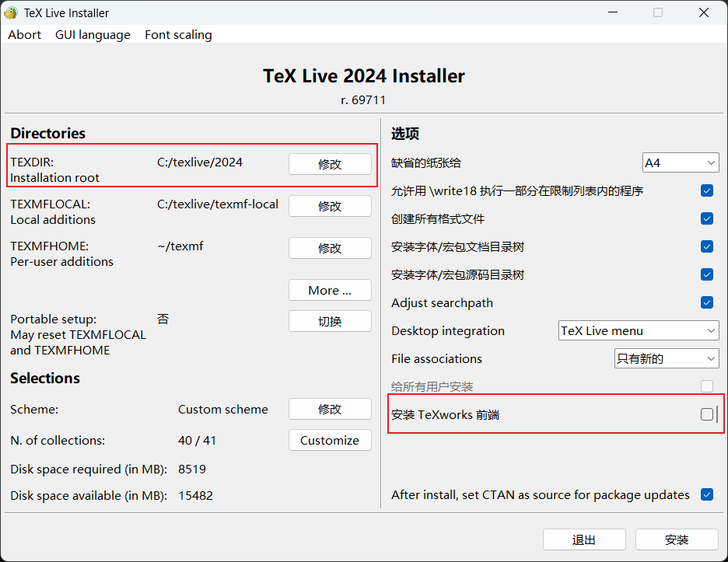Toggle the 安装字体/宏包文档目录树 checkbox
This screenshot has width=728, height=562.
pyautogui.click(x=707, y=246)
